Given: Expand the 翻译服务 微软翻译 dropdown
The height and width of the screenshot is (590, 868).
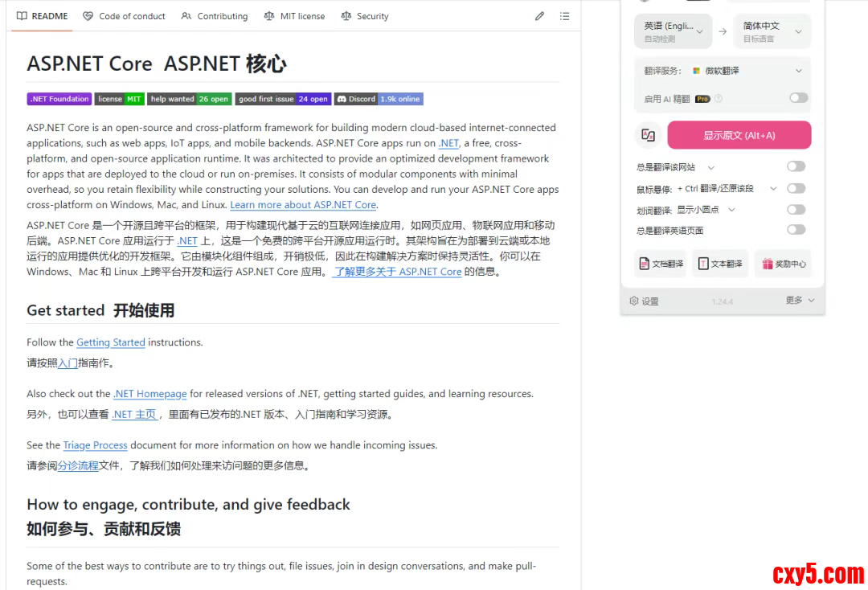Looking at the screenshot, I should pyautogui.click(x=722, y=71).
